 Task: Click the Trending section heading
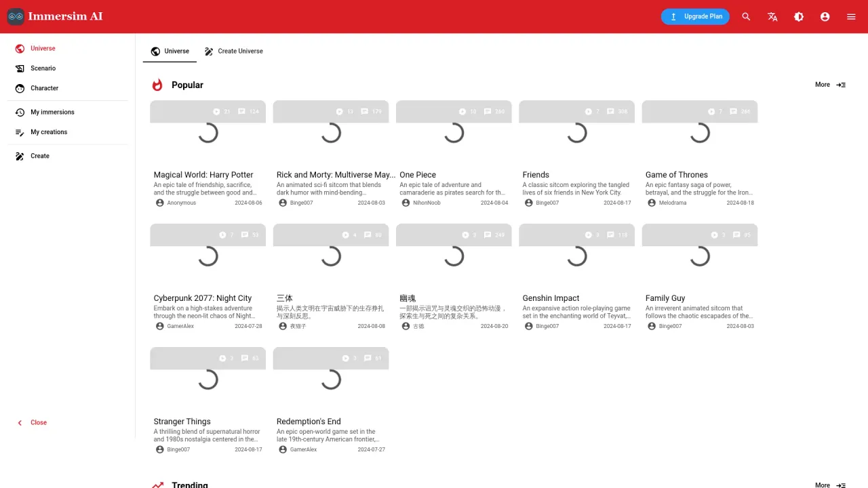point(190,485)
